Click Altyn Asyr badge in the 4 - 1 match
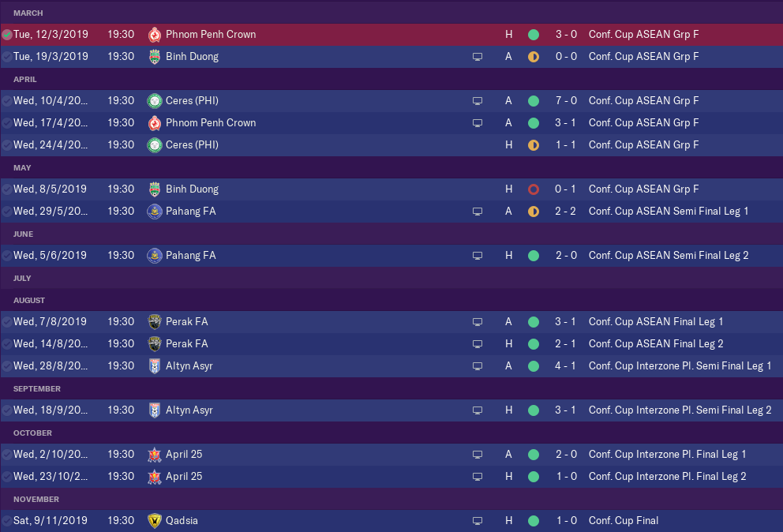 (x=155, y=366)
